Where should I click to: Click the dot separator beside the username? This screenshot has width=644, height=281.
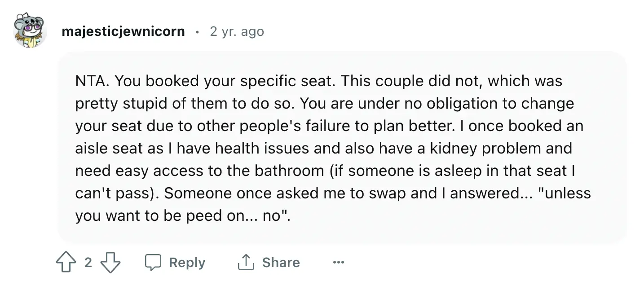pos(197,32)
